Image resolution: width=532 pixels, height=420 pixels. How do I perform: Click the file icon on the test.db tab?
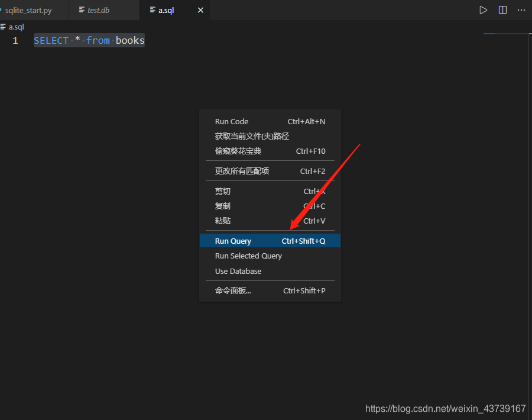click(82, 9)
